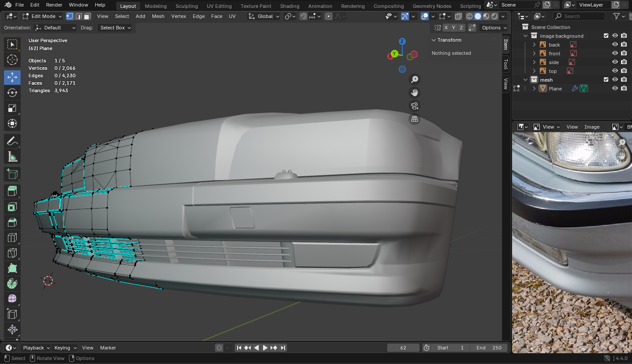Click the viewport zoom magnifier gizmo
632x364 pixels.
414,79
